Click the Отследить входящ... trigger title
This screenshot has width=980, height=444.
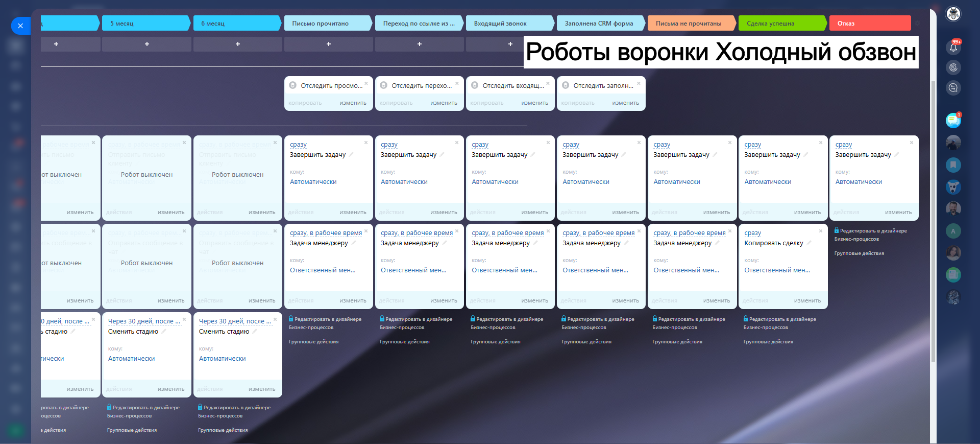[513, 85]
